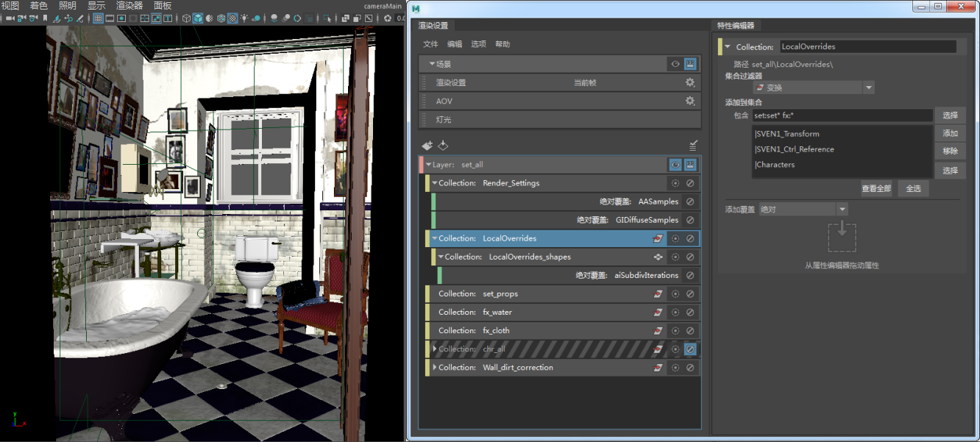Screen dimensions: 980x442
Task: Click the transform filter icon on fx_water collection
Action: click(658, 313)
